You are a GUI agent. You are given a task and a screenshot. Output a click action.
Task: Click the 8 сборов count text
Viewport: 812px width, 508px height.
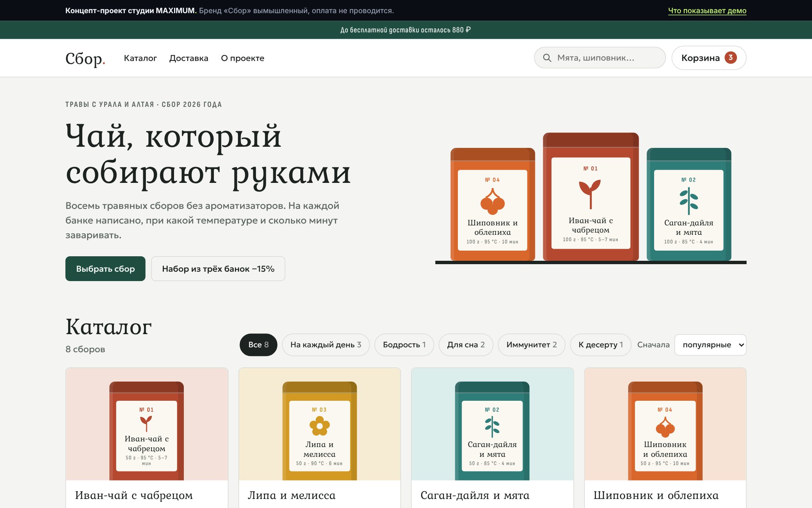(85, 349)
